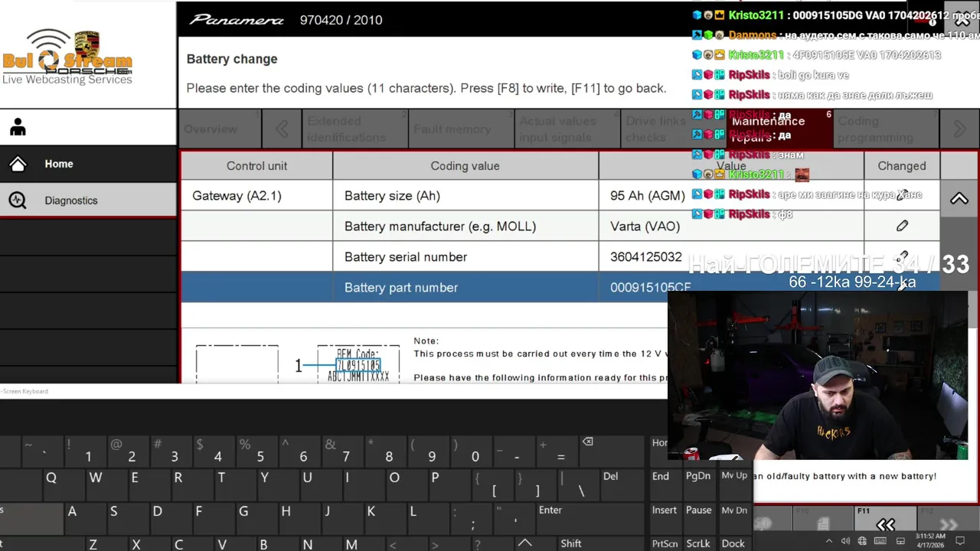Tap the ScrLk key on on-screen keyboard
This screenshot has width=980, height=551.
(698, 543)
